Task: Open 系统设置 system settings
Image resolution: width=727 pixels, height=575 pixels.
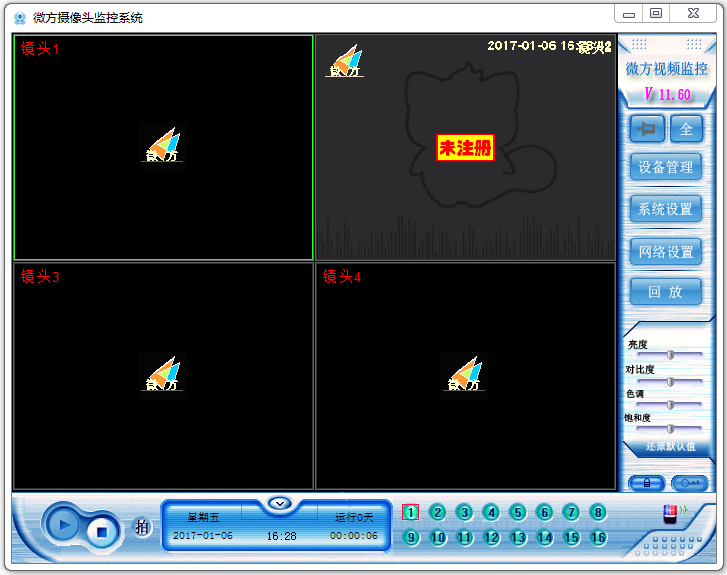Action: click(666, 209)
